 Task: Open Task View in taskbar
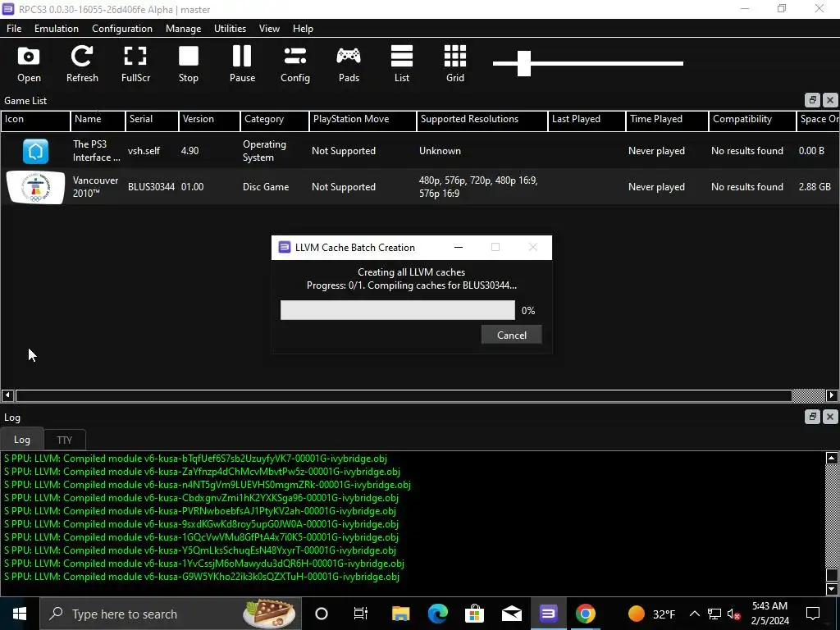coord(361,614)
